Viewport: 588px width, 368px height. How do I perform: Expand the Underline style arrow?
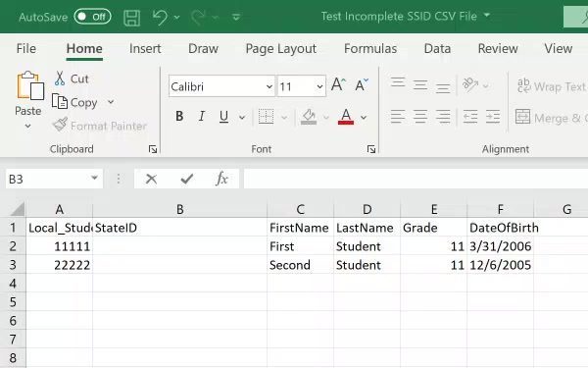click(242, 117)
